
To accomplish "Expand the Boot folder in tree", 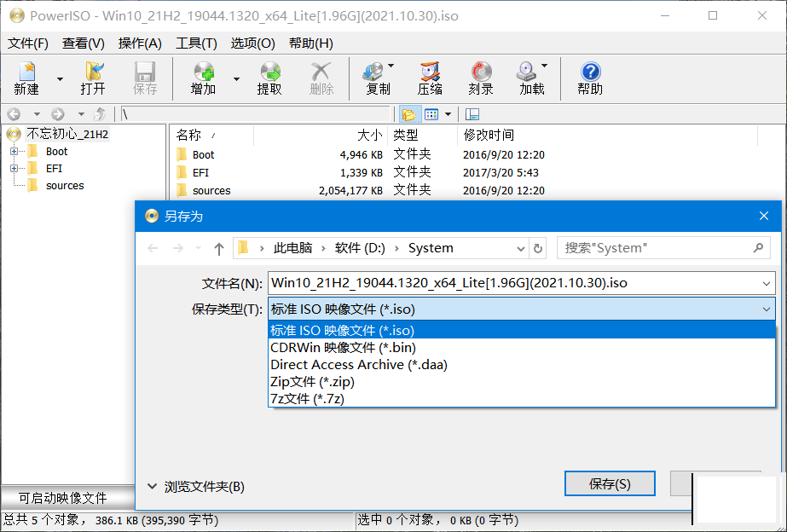I will point(14,151).
